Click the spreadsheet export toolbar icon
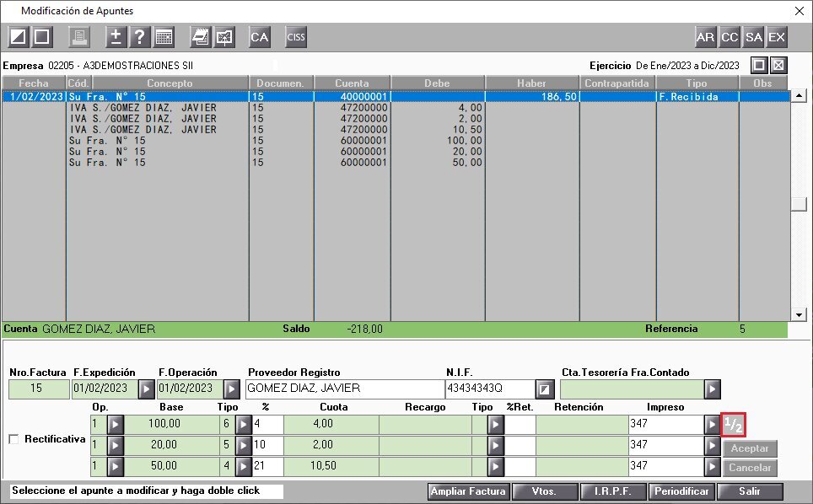 click(x=224, y=37)
